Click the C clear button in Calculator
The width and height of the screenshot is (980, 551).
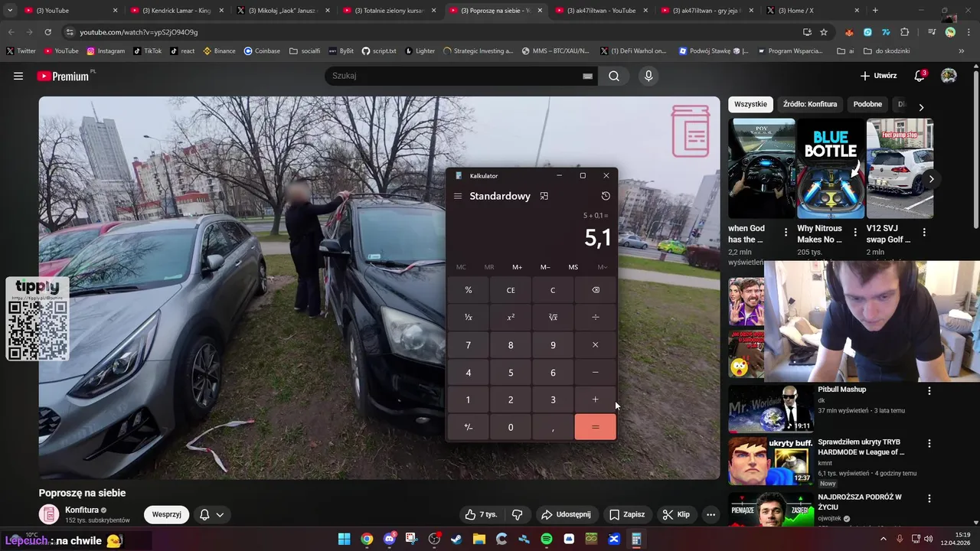coord(553,290)
